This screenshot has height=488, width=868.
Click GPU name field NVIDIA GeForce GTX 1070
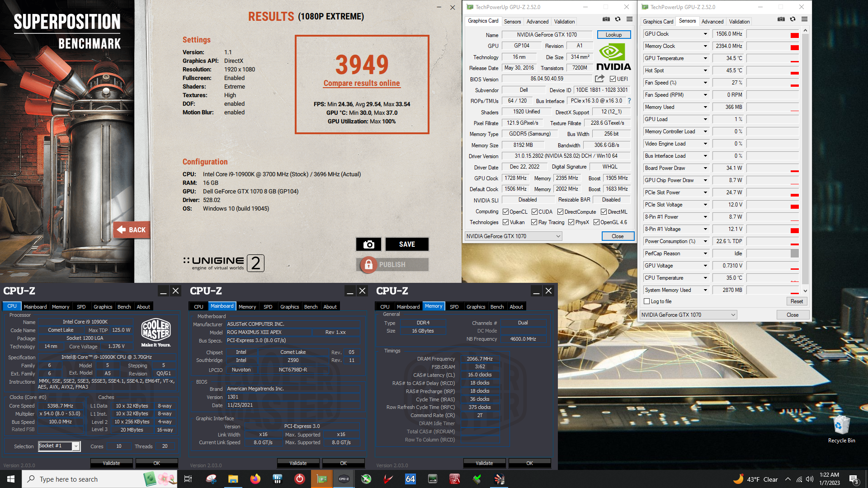[547, 35]
